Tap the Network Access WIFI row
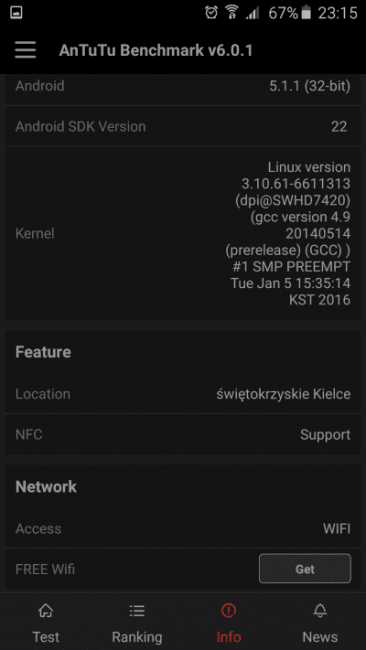The height and width of the screenshot is (650, 366). (x=183, y=529)
